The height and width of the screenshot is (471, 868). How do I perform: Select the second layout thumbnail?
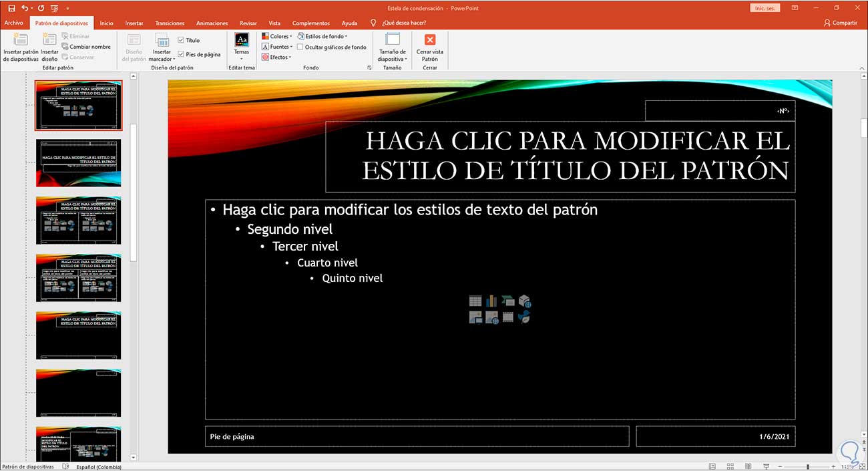[x=79, y=163]
